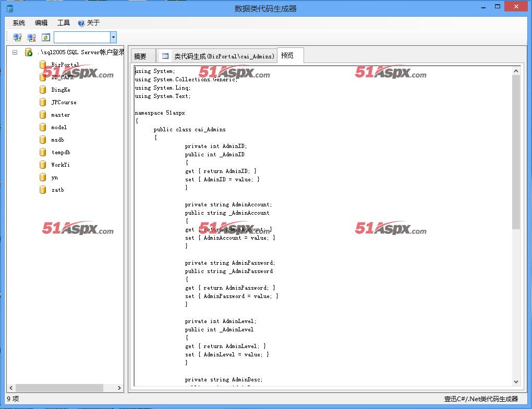Screen dimensions: 532x409
Task: Select the msdb database
Action: 57,140
